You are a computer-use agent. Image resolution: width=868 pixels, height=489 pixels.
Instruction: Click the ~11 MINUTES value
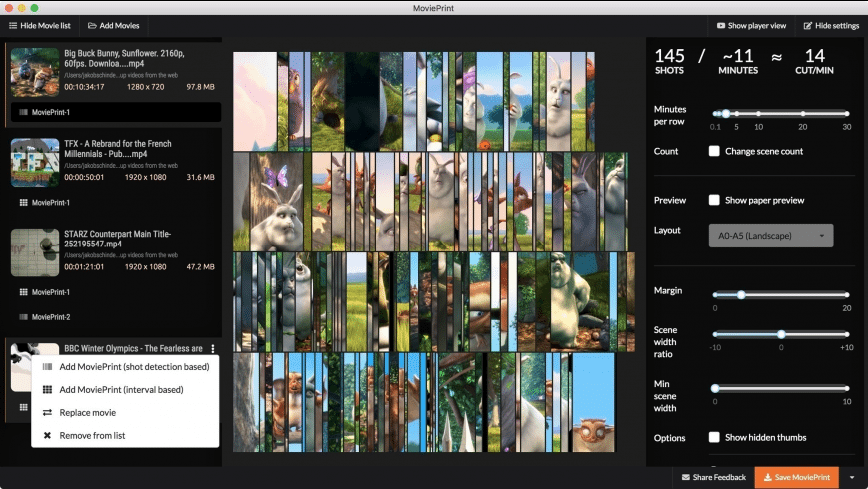click(738, 61)
